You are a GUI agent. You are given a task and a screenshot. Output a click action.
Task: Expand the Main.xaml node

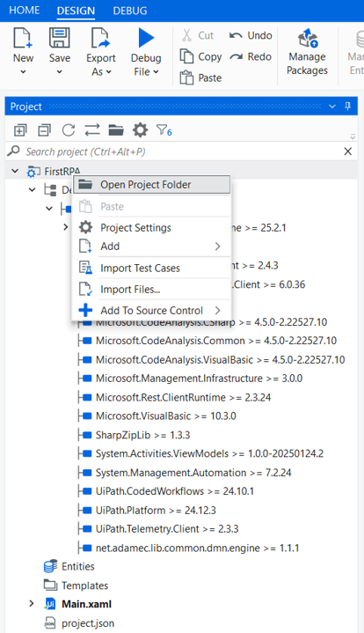pyautogui.click(x=32, y=604)
